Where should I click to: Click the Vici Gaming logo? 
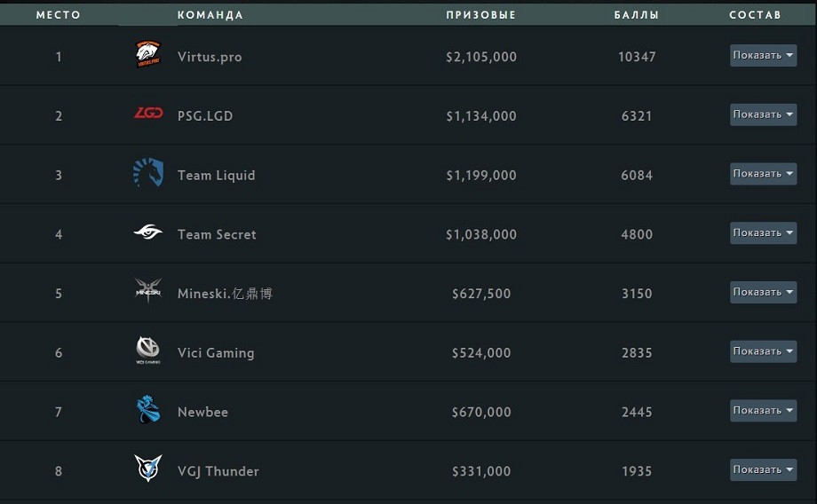point(148,350)
